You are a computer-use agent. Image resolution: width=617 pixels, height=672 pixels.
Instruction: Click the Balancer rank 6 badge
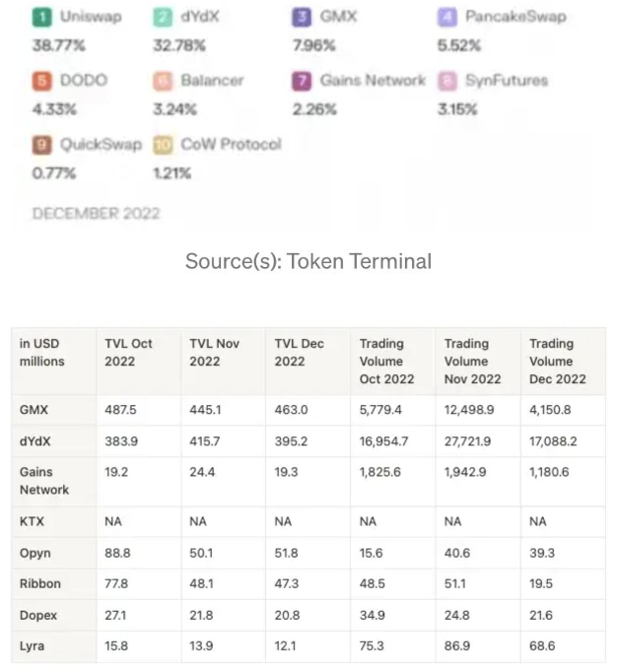click(x=163, y=81)
